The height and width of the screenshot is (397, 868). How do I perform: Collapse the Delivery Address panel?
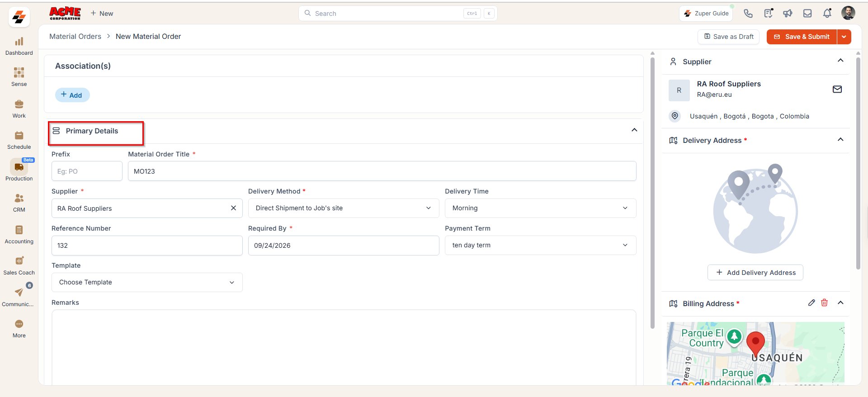[x=840, y=139]
